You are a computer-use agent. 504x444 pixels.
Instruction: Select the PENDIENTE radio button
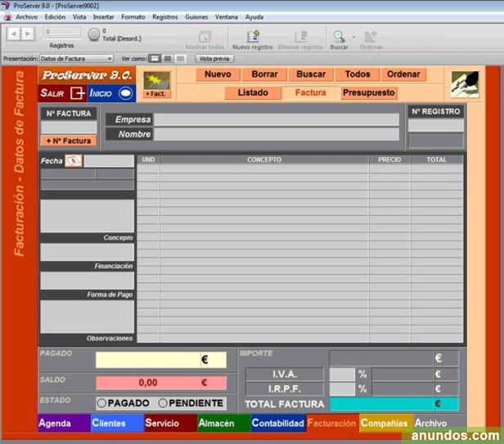tap(163, 403)
